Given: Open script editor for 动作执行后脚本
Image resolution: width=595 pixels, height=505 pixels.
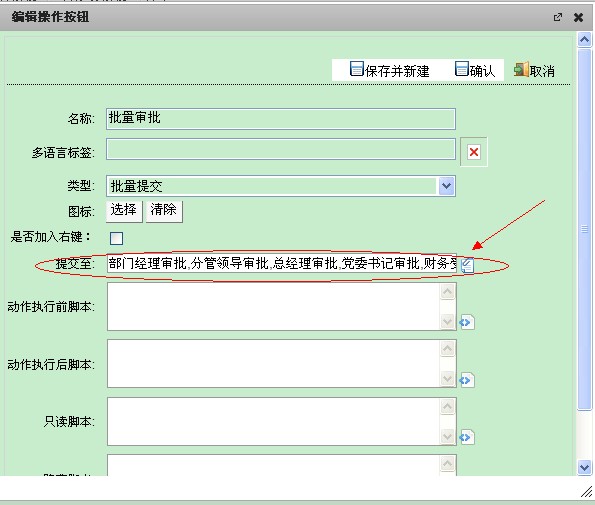Looking at the screenshot, I should pos(467,380).
